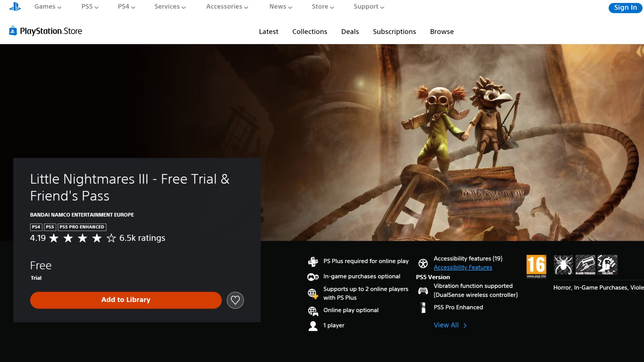644x362 pixels.
Task: Click the DualSense vibration function icon
Action: tap(423, 290)
